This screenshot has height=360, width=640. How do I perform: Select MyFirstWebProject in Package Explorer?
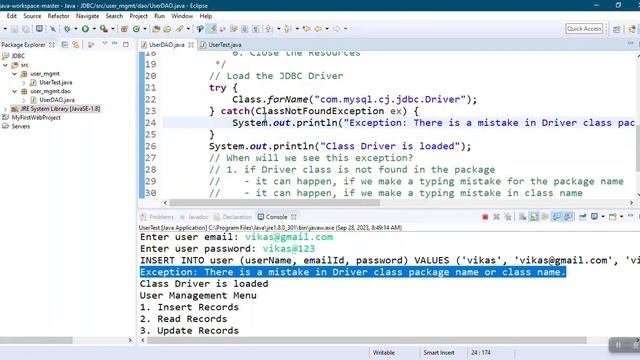click(36, 118)
